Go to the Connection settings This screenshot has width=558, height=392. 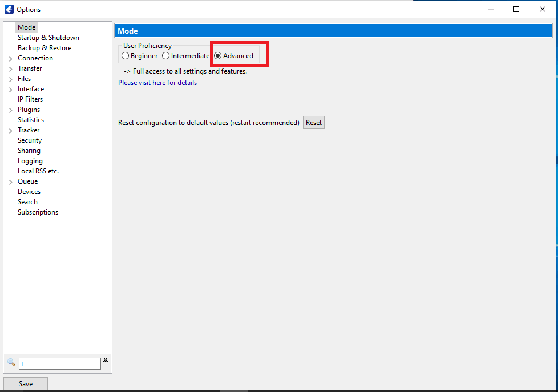point(35,58)
